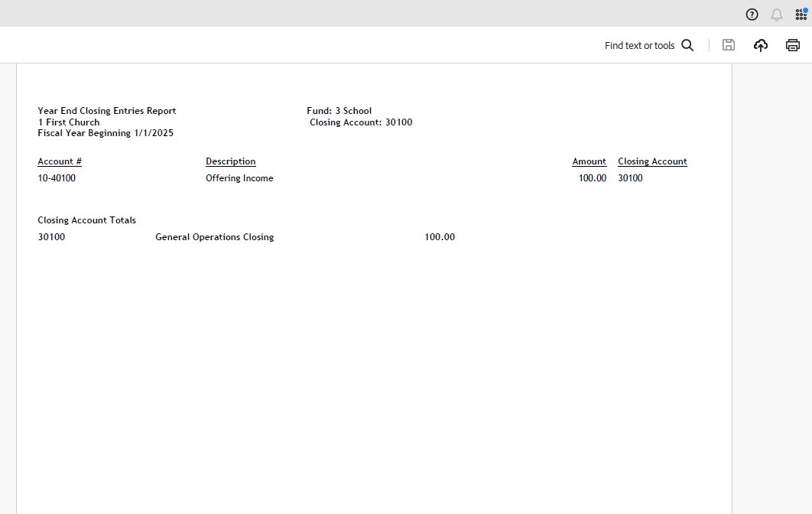Click the notifications bell icon
The width and height of the screenshot is (812, 514).
point(777,15)
